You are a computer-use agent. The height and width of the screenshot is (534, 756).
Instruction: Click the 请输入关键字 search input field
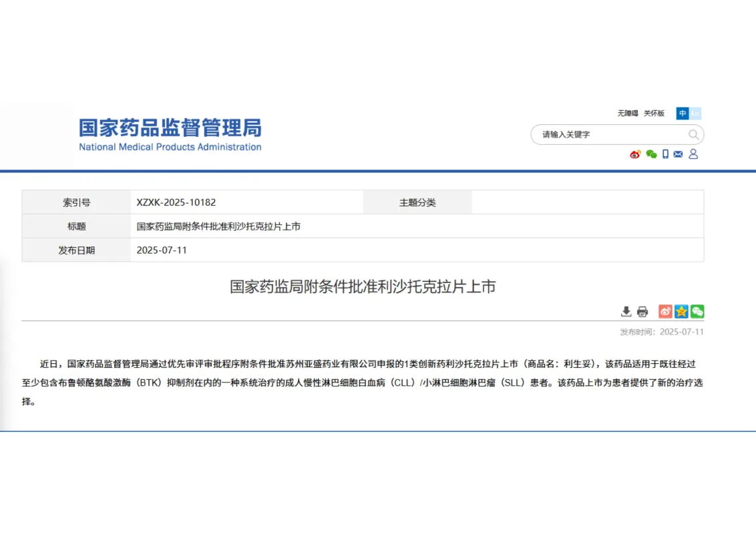[608, 135]
